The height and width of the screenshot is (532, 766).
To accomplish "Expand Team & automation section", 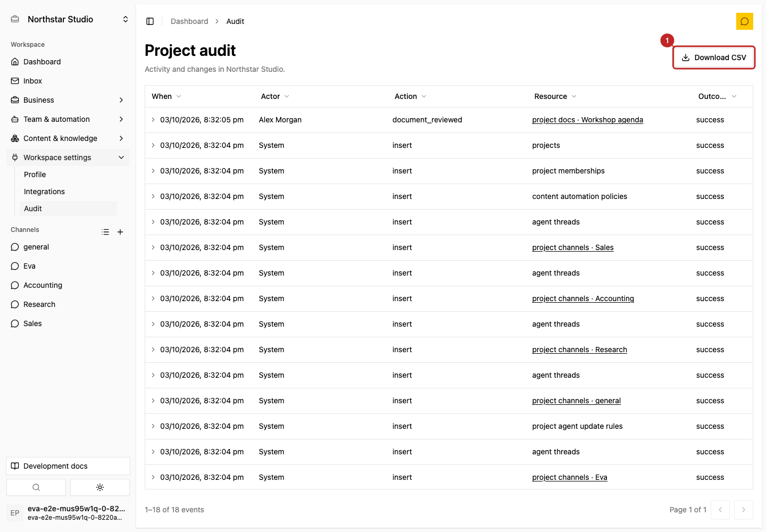I will (x=68, y=119).
